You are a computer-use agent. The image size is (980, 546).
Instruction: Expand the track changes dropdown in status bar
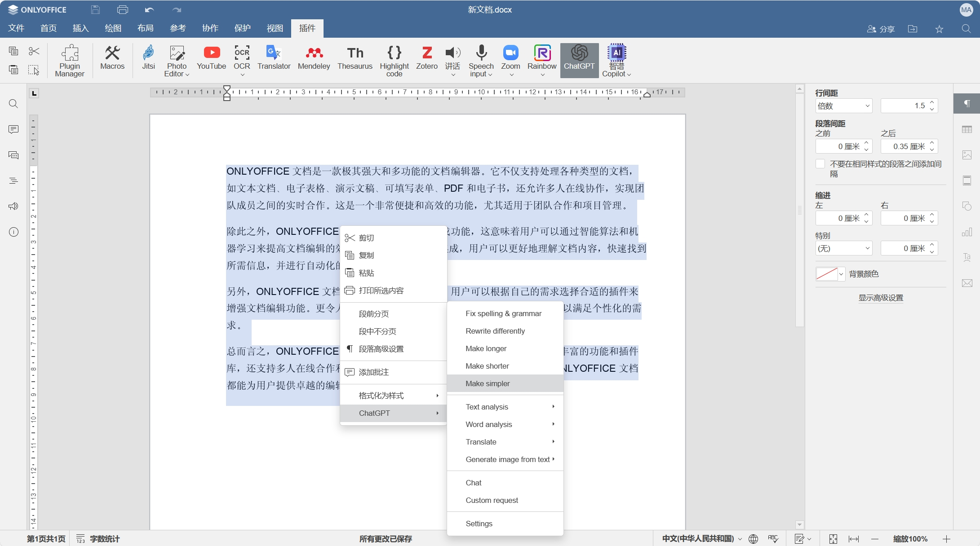(809, 539)
